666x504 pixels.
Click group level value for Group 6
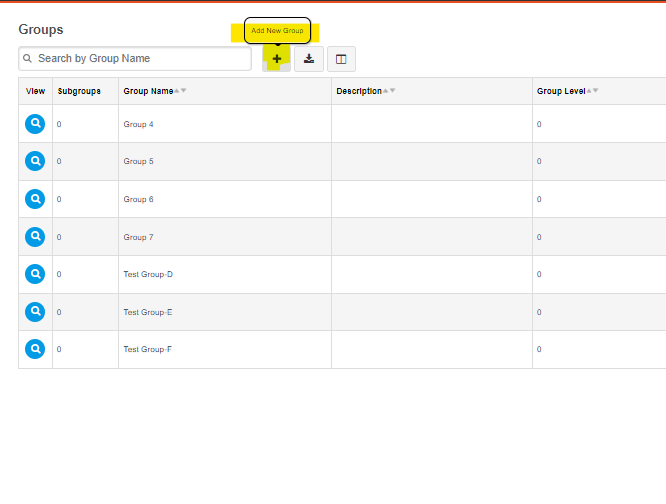[539, 199]
